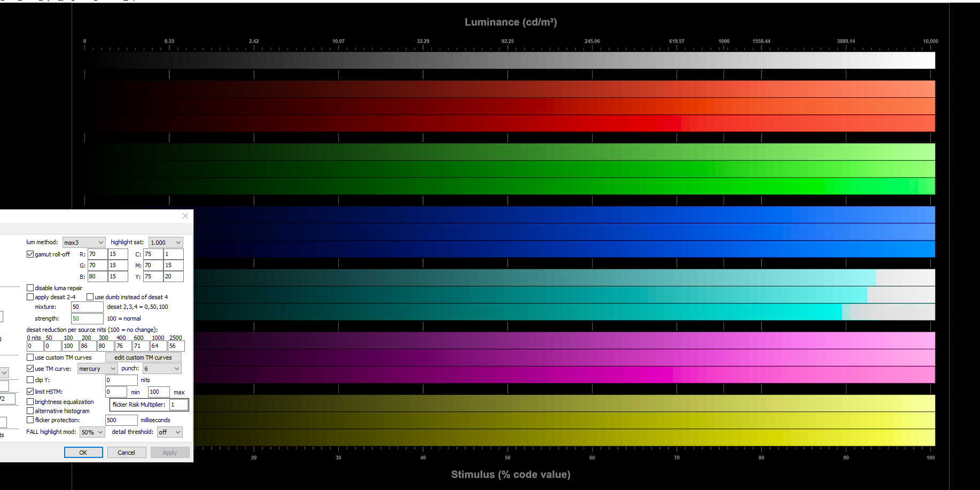This screenshot has height=490, width=980.
Task: Click the Luminance (cd/m²) chart title
Action: coord(511,22)
